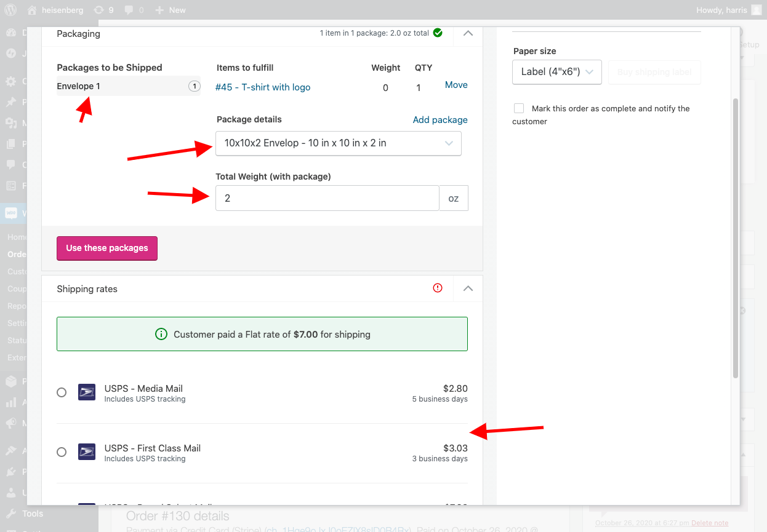Open Package details dropdown

pyautogui.click(x=339, y=143)
